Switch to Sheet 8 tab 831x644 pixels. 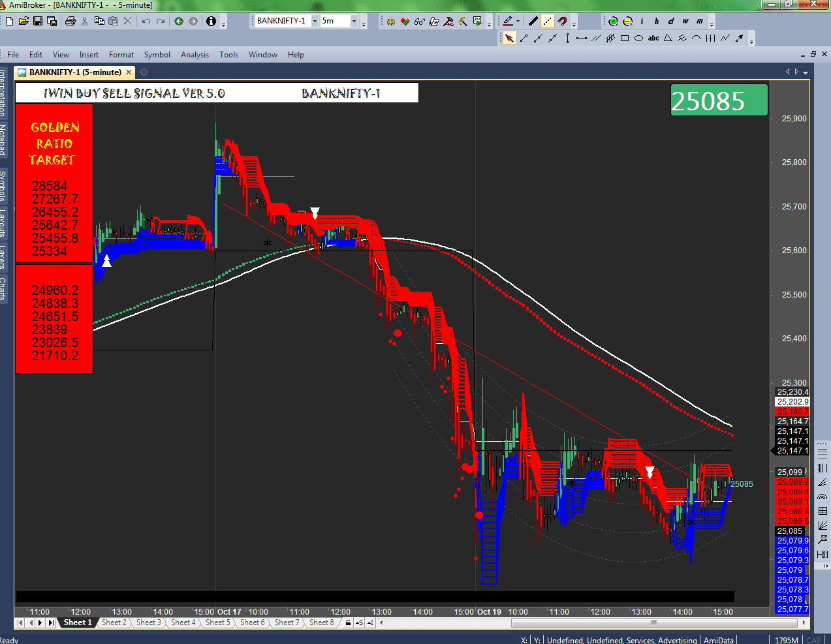tap(322, 622)
